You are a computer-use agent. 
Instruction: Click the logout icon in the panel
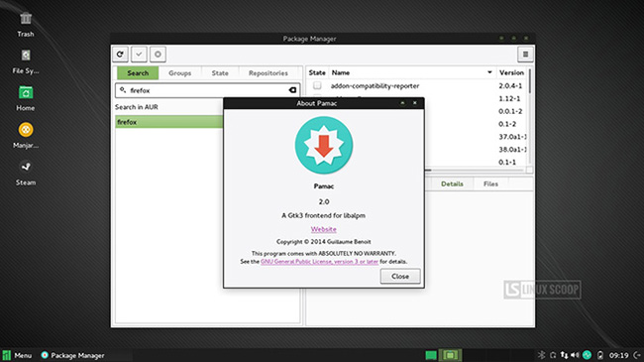click(x=637, y=355)
